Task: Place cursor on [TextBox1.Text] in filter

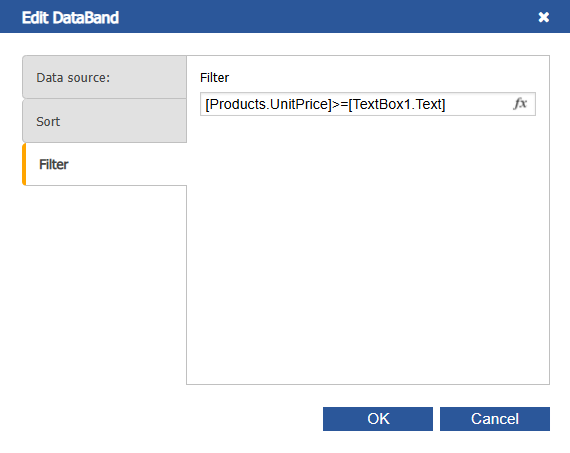Action: 397,104
